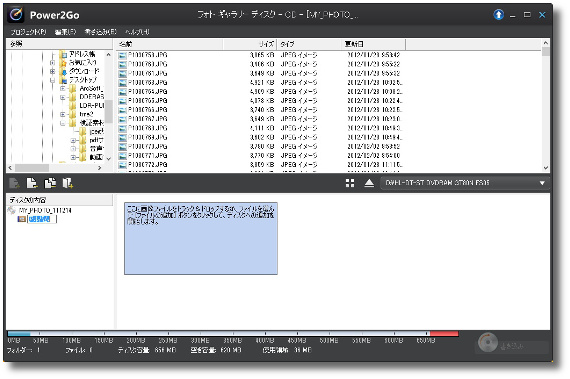Expand the お気に入り tree node
The image size is (570, 379).
click(x=52, y=63)
